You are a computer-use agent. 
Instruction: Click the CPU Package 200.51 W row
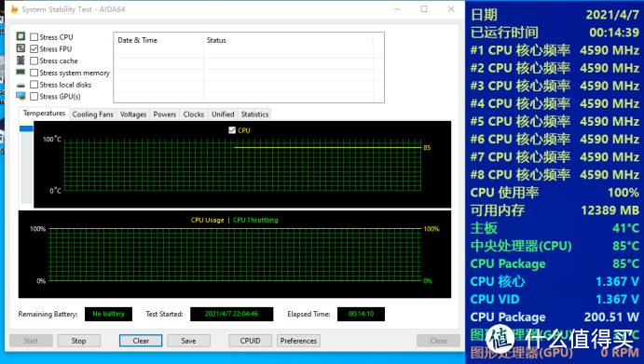coord(555,317)
